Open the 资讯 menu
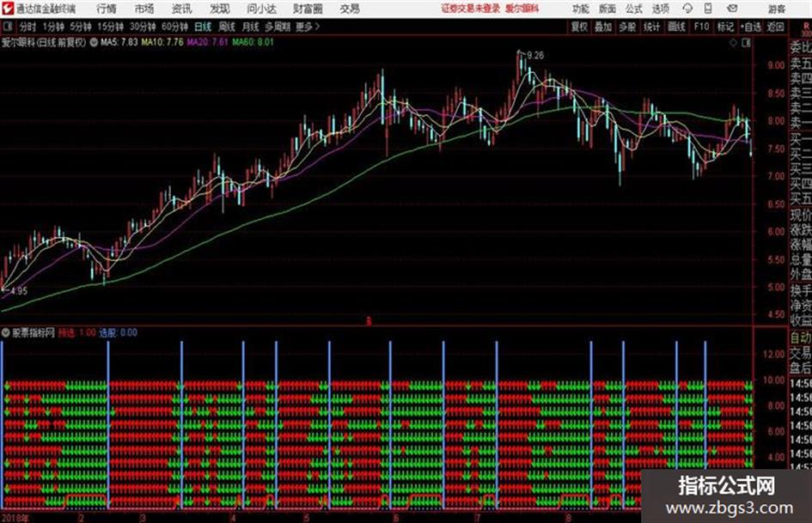 point(182,9)
